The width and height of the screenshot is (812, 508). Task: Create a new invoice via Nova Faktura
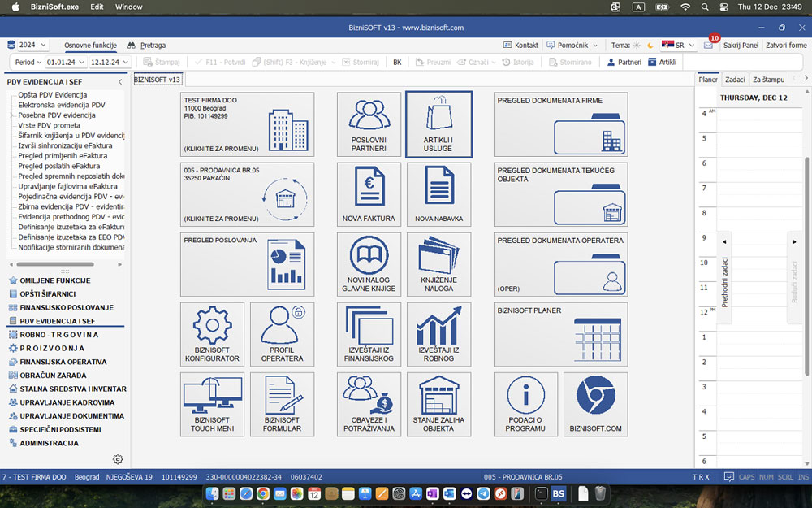(369, 195)
